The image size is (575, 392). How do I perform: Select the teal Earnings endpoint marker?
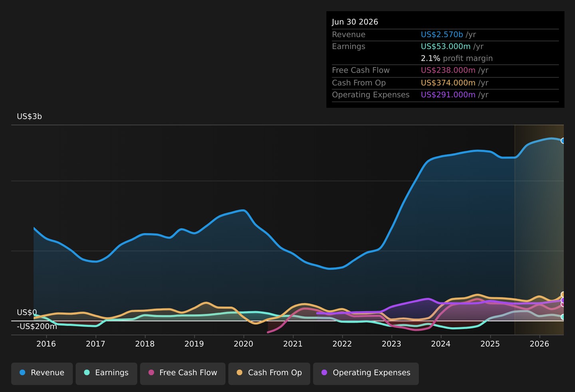(563, 317)
